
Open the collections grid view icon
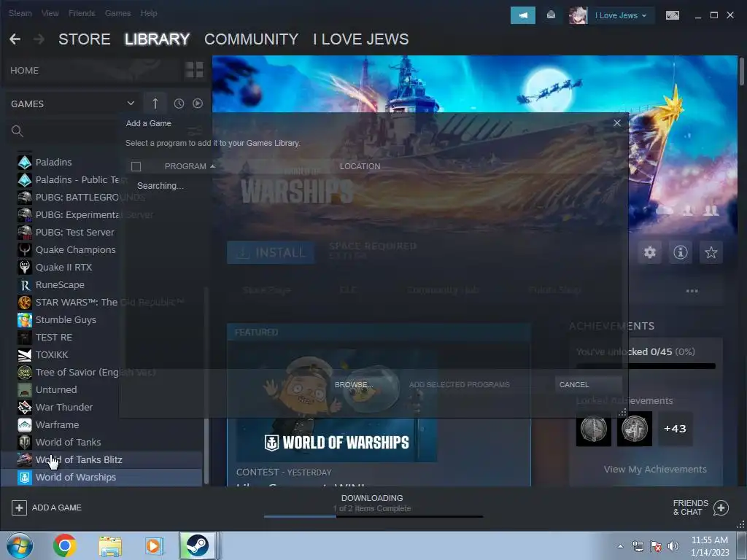click(x=194, y=70)
